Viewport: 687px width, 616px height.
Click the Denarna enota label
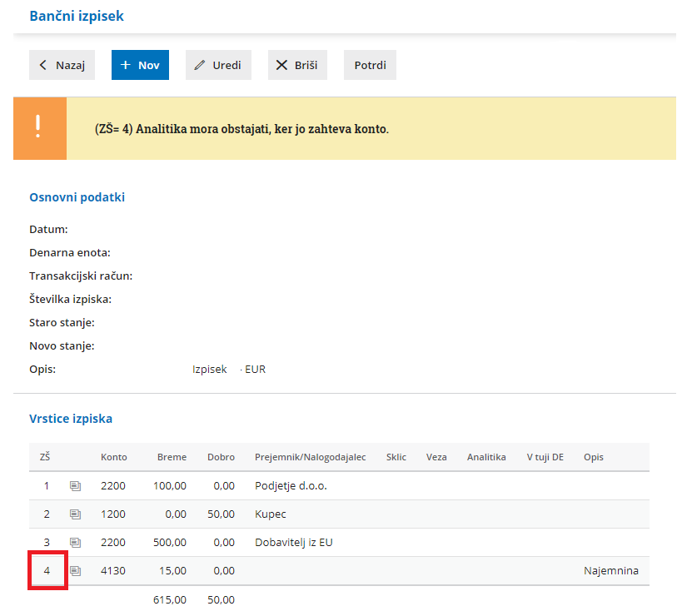(x=70, y=252)
